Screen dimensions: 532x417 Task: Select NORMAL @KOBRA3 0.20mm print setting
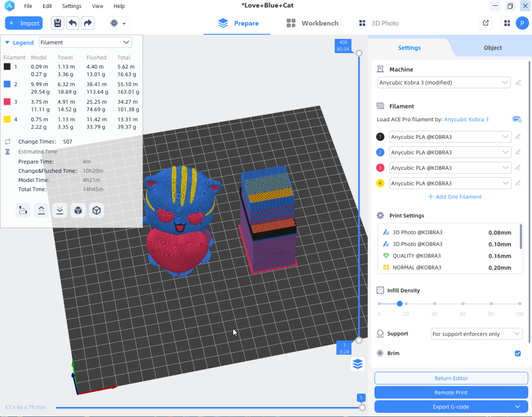[x=447, y=268]
